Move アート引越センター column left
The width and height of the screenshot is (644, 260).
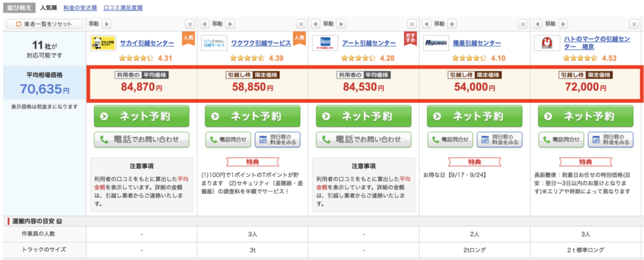pyautogui.click(x=316, y=25)
